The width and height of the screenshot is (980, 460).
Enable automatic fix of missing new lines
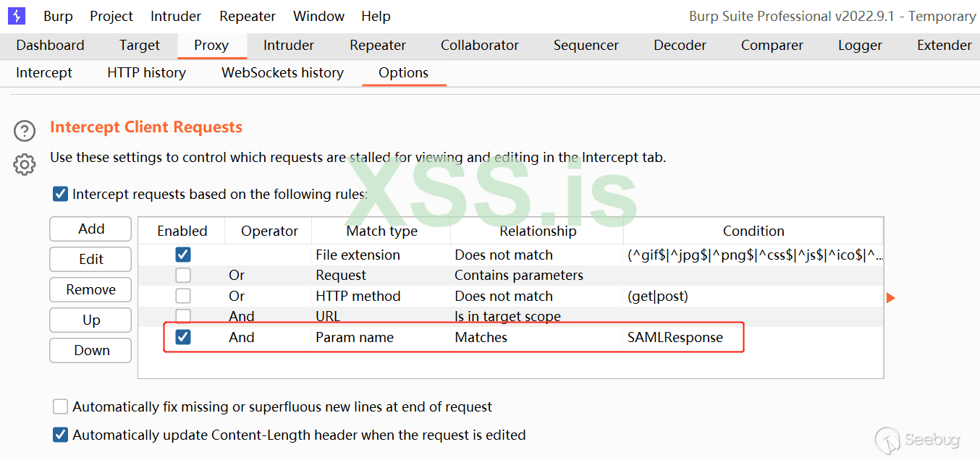(x=61, y=407)
